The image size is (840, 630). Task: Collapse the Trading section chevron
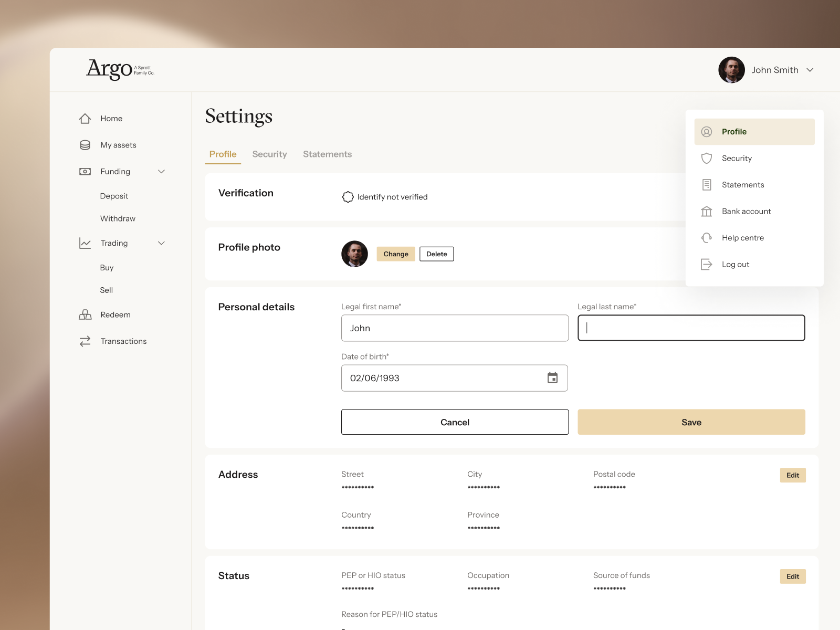(161, 243)
